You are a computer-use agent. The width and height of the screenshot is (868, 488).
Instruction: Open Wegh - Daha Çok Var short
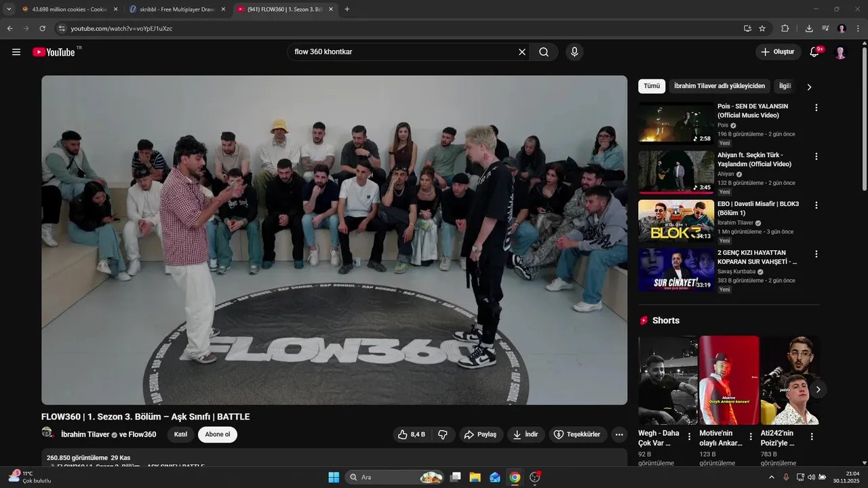pos(668,380)
